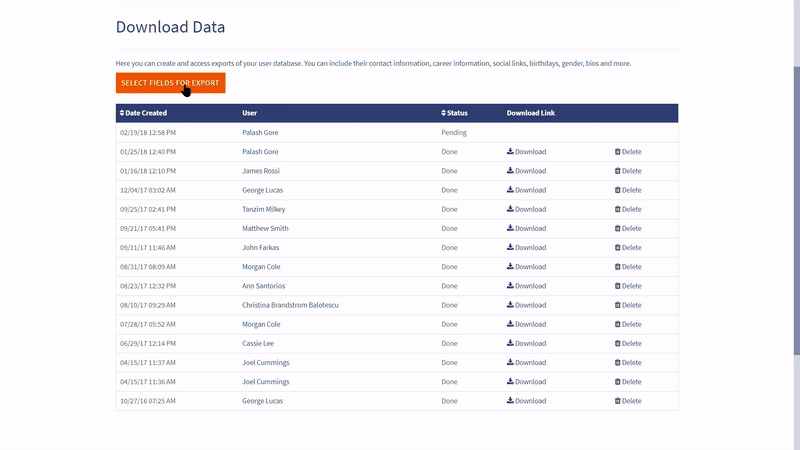Viewport: 800px width, 450px height.
Task: Sort table by Status column
Action: click(x=454, y=113)
